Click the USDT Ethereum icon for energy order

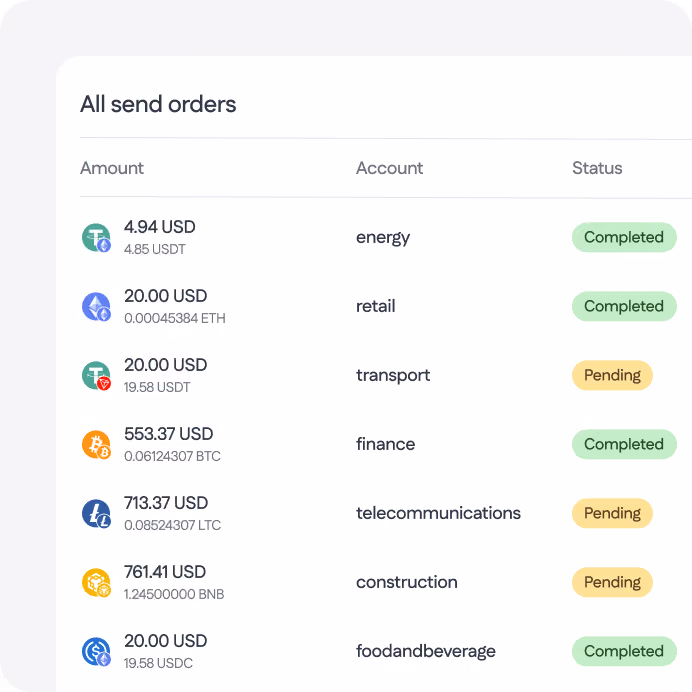pyautogui.click(x=96, y=237)
